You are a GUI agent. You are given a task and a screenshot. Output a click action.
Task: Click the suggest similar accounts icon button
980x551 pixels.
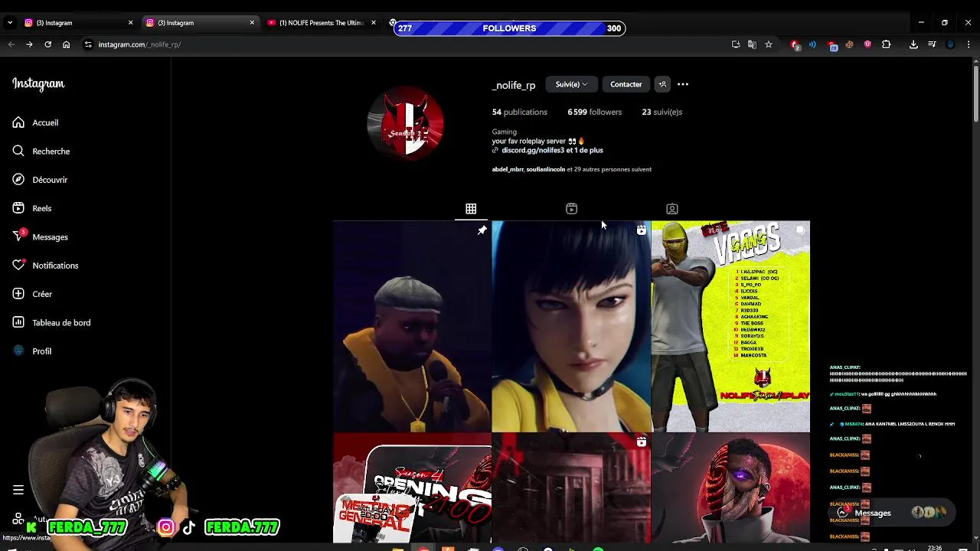(x=662, y=84)
